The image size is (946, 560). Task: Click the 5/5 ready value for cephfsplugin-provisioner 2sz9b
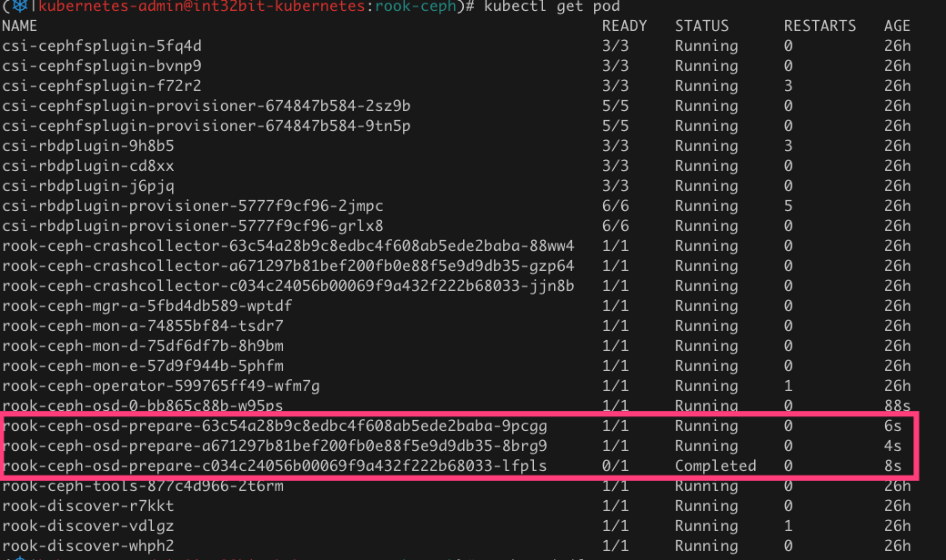(x=615, y=106)
